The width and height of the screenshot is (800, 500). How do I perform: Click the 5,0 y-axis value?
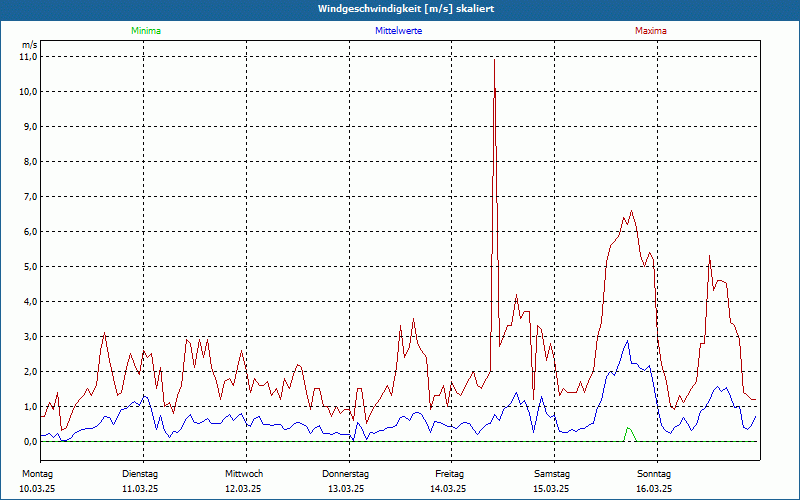pos(31,266)
